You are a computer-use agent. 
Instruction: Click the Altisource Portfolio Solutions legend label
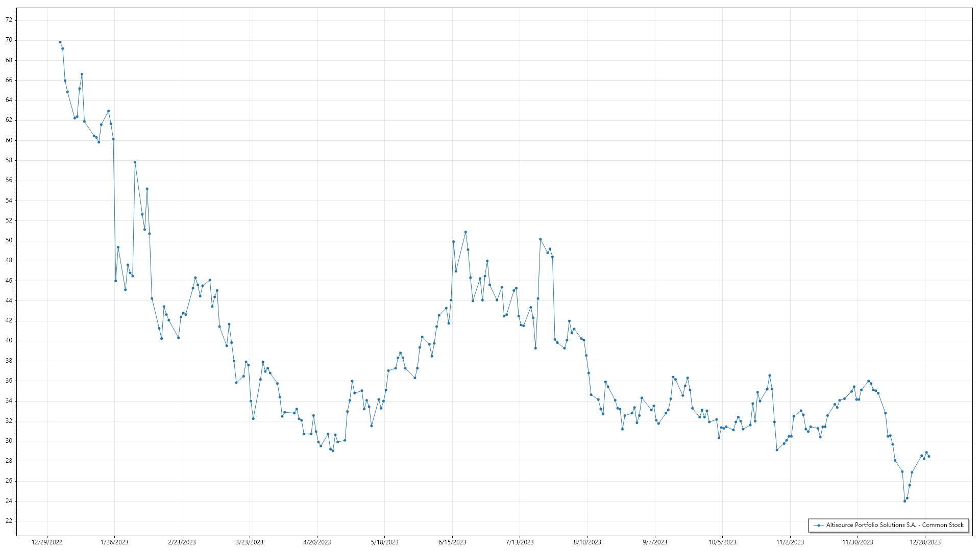tap(895, 525)
